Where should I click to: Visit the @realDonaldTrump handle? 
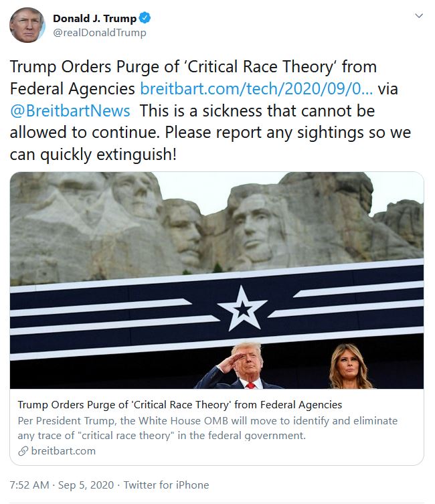click(x=100, y=33)
